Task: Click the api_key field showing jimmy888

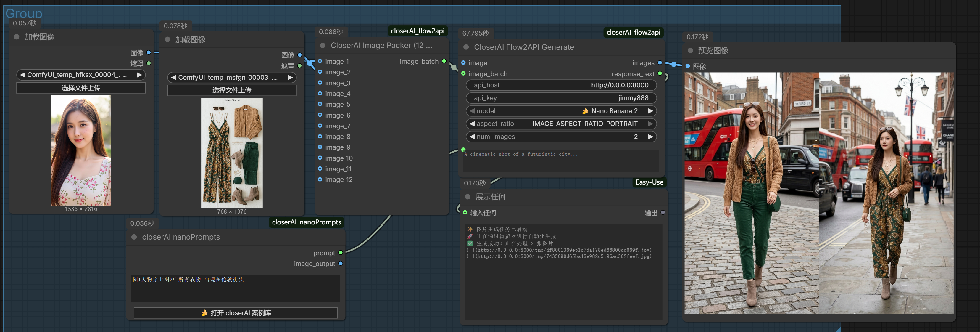Action: point(561,98)
